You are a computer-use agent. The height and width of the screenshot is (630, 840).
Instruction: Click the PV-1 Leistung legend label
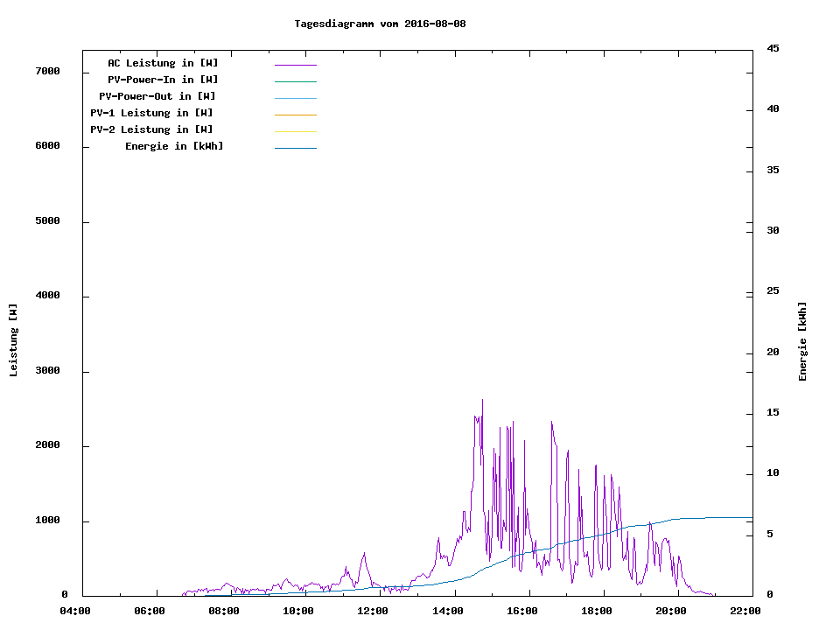(151, 113)
